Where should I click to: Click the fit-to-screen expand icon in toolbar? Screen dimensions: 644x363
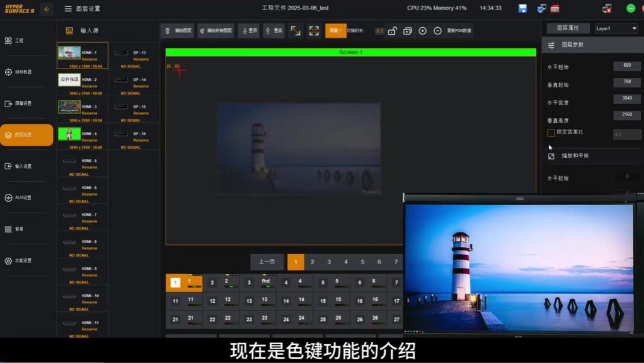(x=314, y=31)
